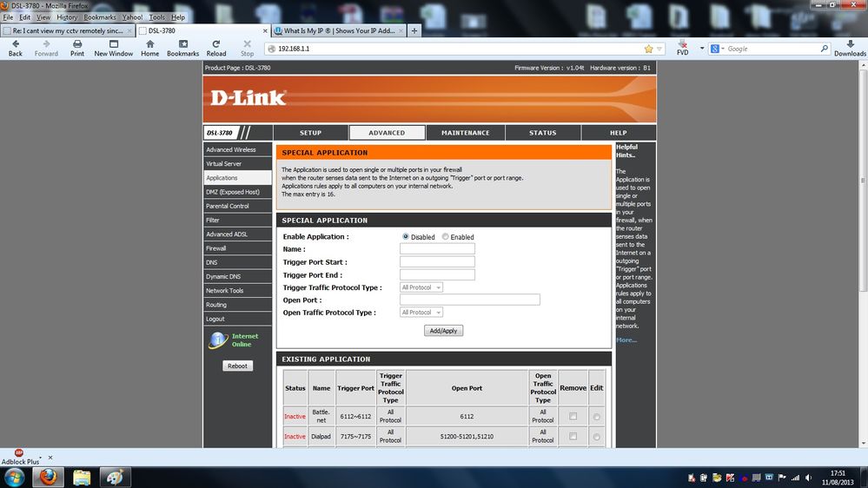Go to the Home page icon
The width and height of the screenshot is (868, 488).
pos(150,43)
